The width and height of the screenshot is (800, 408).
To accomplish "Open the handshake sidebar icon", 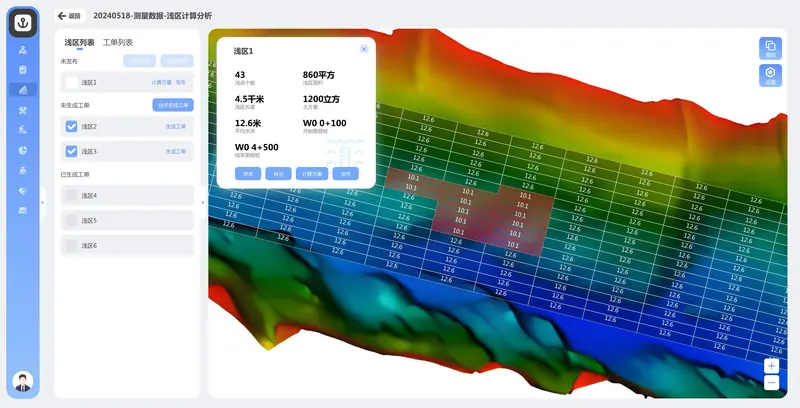I will coord(23,191).
